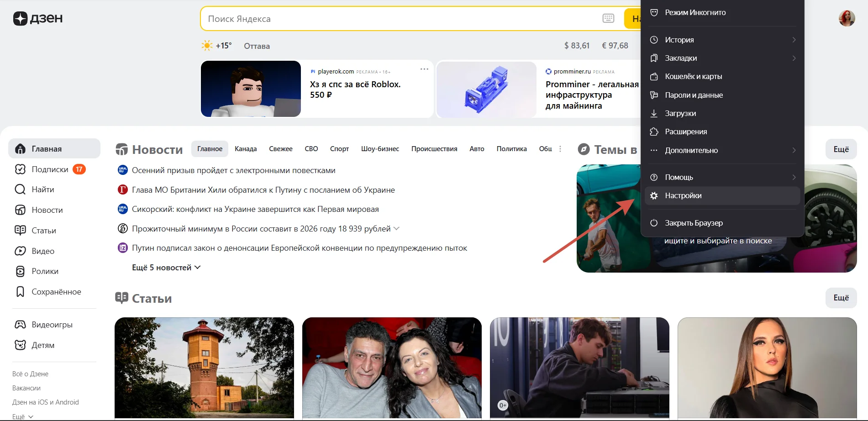868x421 pixels.
Task: Switch to the Свежее news tab
Action: click(x=281, y=149)
